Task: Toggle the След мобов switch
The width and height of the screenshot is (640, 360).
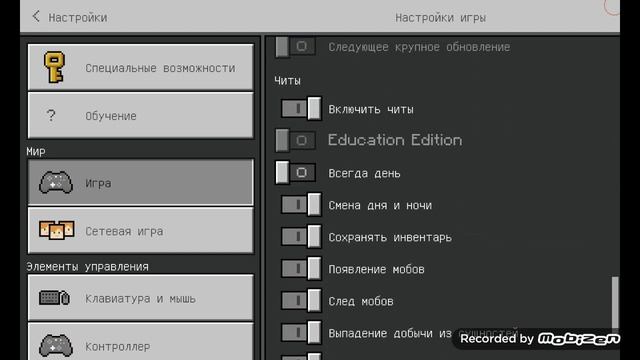Action: click(x=301, y=300)
